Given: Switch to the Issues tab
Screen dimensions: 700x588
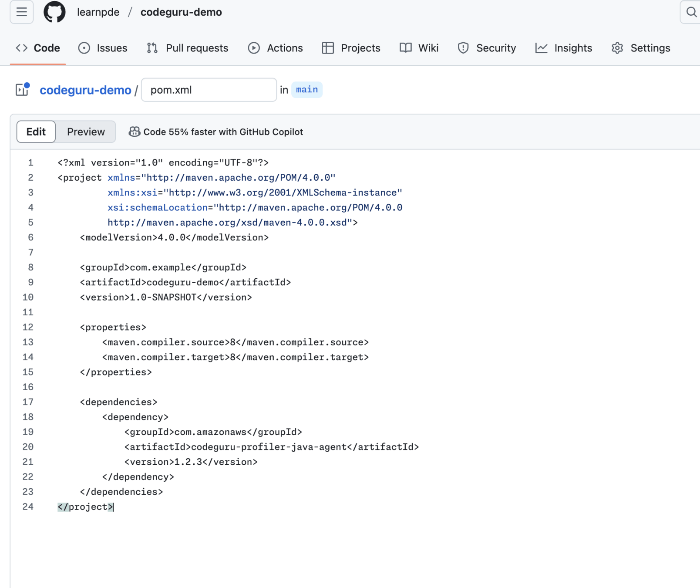Looking at the screenshot, I should tap(103, 48).
